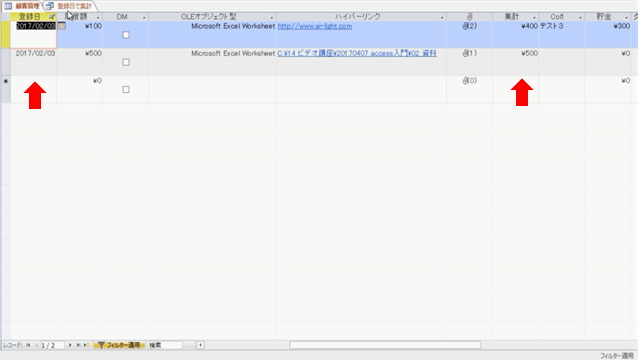The width and height of the screenshot is (640, 360).
Task: Click the ¥500 見積額 cell in second row
Action: (x=80, y=62)
